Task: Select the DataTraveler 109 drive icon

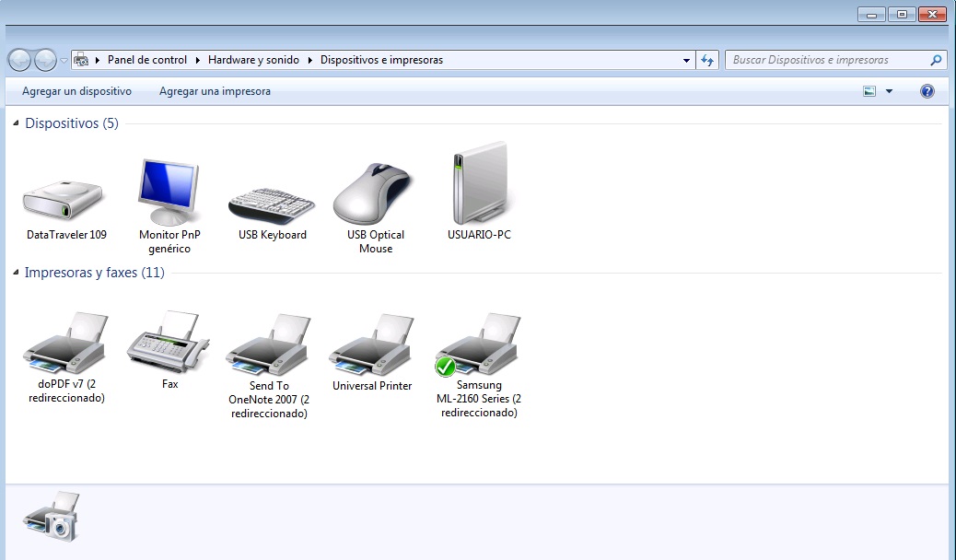Action: click(x=64, y=200)
